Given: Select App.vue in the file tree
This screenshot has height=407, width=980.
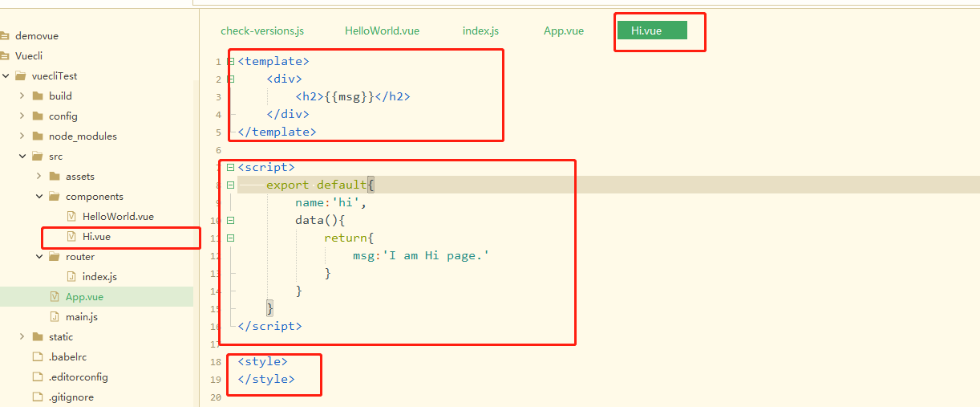Looking at the screenshot, I should coord(84,296).
